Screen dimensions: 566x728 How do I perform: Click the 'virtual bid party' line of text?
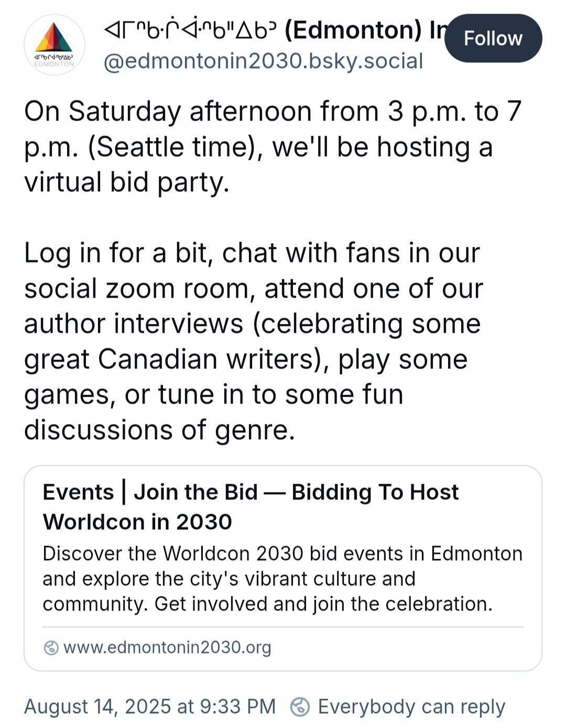pyautogui.click(x=127, y=182)
